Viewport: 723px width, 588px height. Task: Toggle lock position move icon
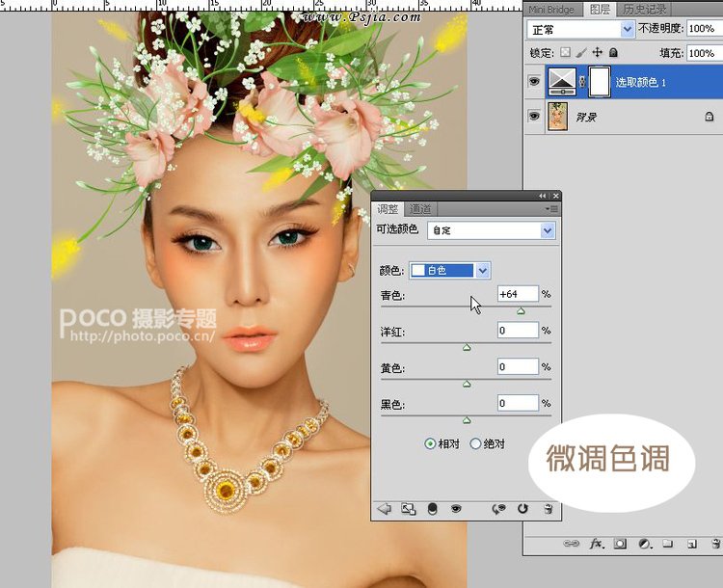click(x=597, y=52)
